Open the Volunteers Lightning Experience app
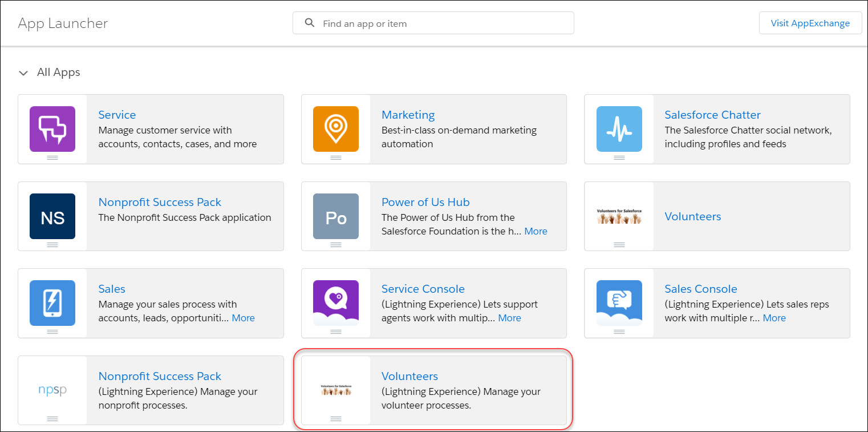The image size is (868, 432). (409, 376)
